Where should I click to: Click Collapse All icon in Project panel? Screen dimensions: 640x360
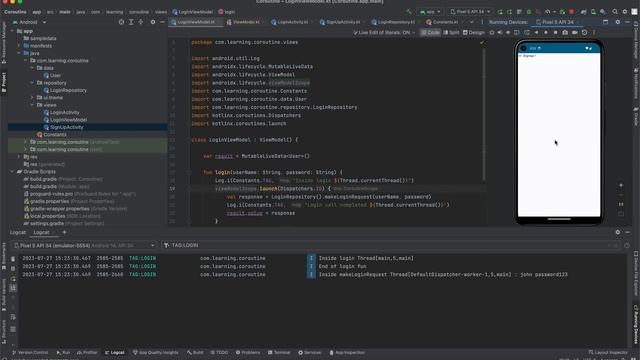[141, 22]
